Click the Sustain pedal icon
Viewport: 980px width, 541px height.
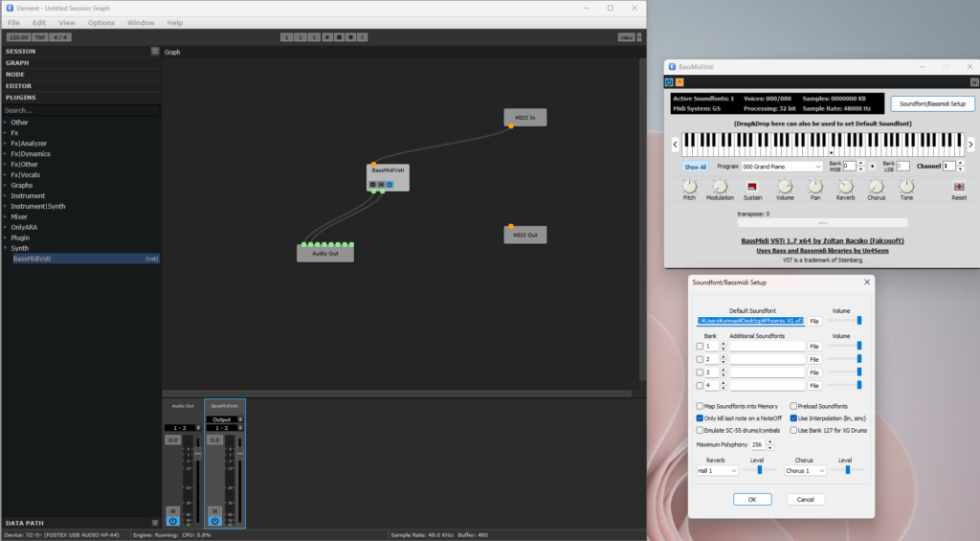point(752,186)
